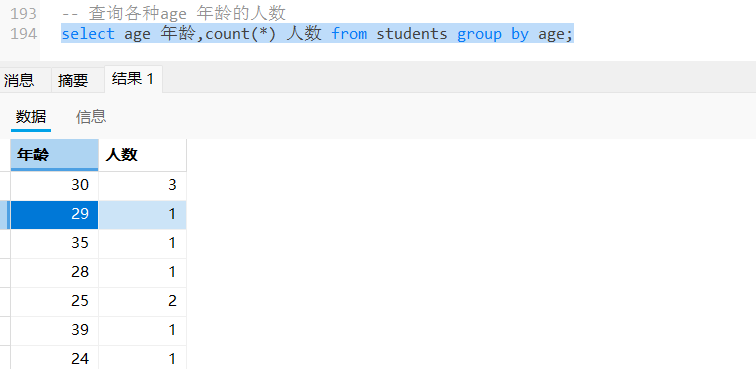Screen dimensions: 756x369
Task: Select the 结果 1 tab
Action: click(133, 79)
